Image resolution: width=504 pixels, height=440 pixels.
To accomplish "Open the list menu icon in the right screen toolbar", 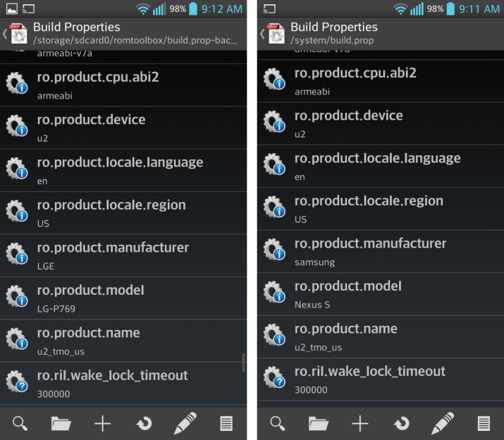I will click(x=484, y=423).
